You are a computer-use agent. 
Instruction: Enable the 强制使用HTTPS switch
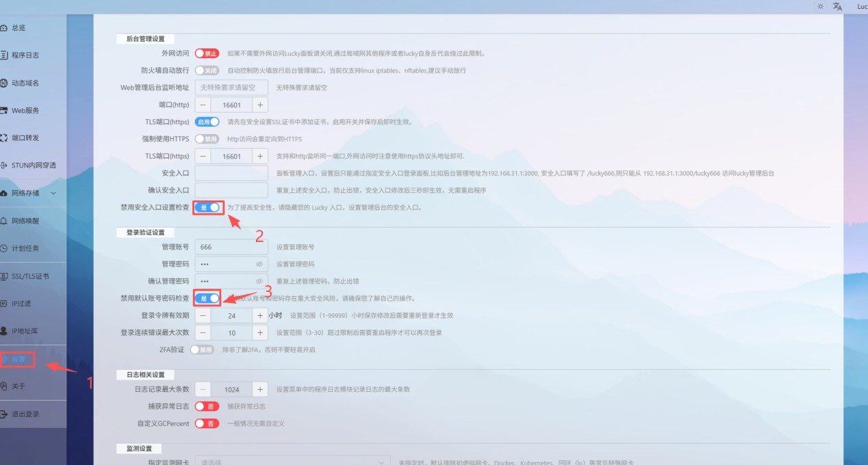click(207, 139)
